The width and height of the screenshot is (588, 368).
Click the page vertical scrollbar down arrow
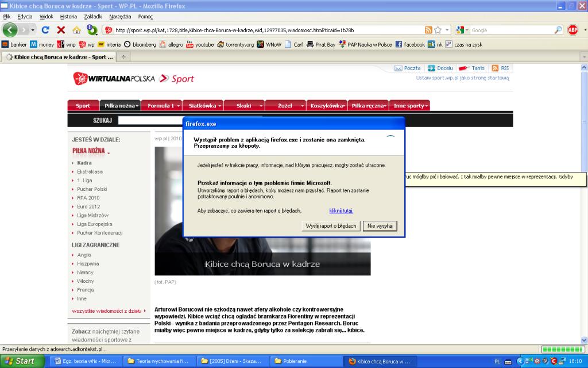(584, 340)
